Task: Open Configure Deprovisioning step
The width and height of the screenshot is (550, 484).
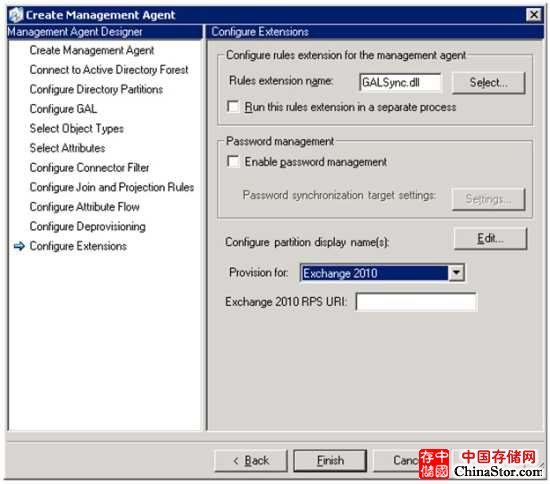Action: tap(87, 227)
